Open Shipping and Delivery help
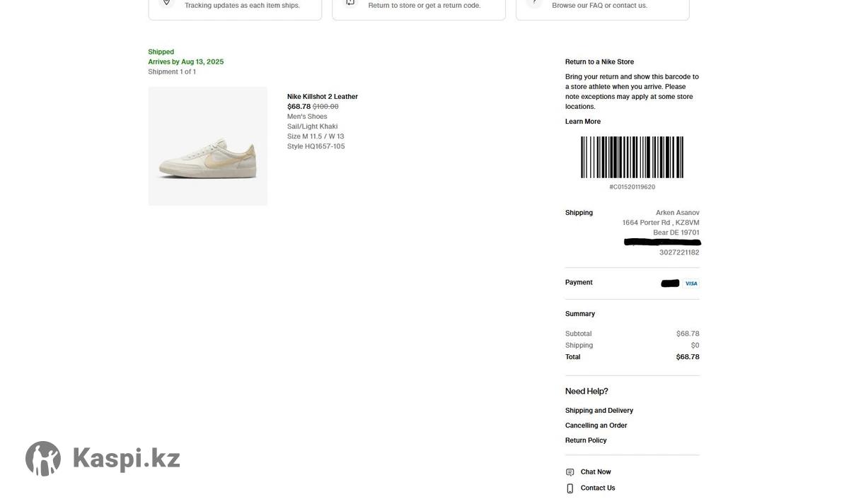This screenshot has width=849, height=504. [599, 411]
